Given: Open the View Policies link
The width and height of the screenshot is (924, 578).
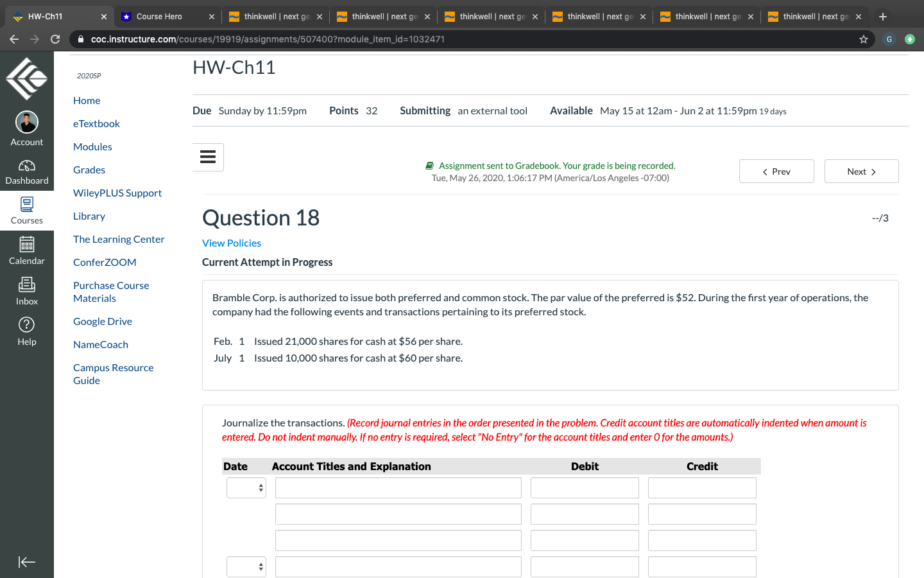Looking at the screenshot, I should [231, 243].
